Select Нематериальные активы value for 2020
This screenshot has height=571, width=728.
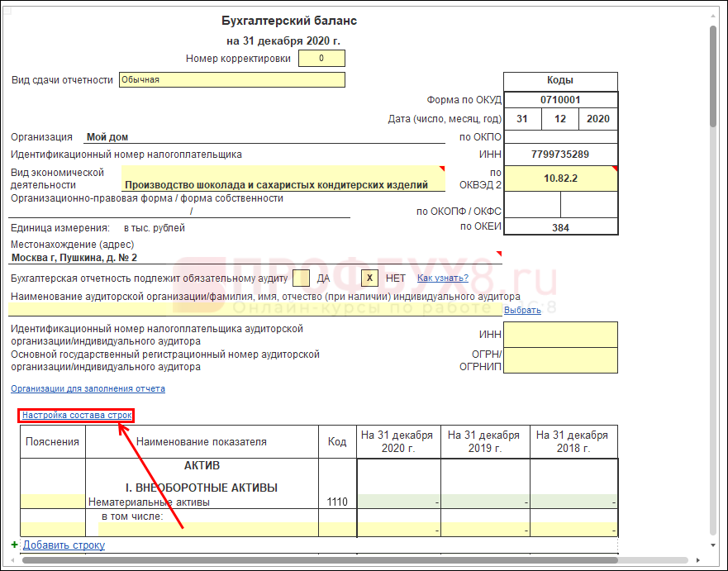pyautogui.click(x=399, y=502)
